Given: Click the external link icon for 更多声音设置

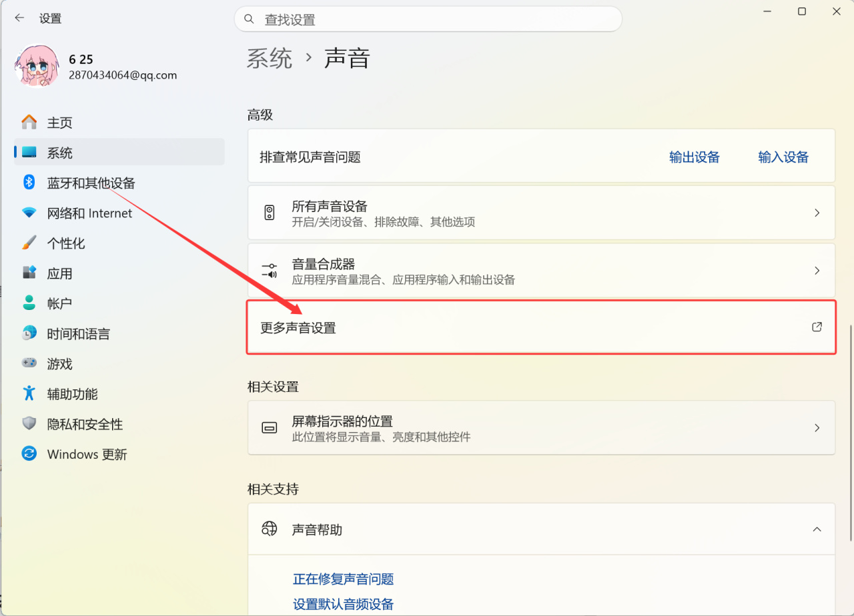Looking at the screenshot, I should point(817,327).
